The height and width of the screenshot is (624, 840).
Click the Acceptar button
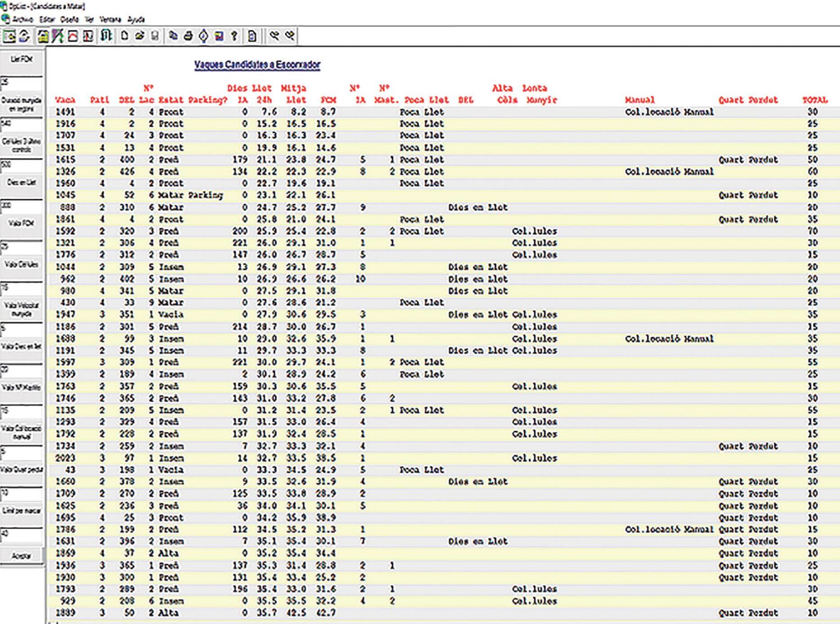22,556
